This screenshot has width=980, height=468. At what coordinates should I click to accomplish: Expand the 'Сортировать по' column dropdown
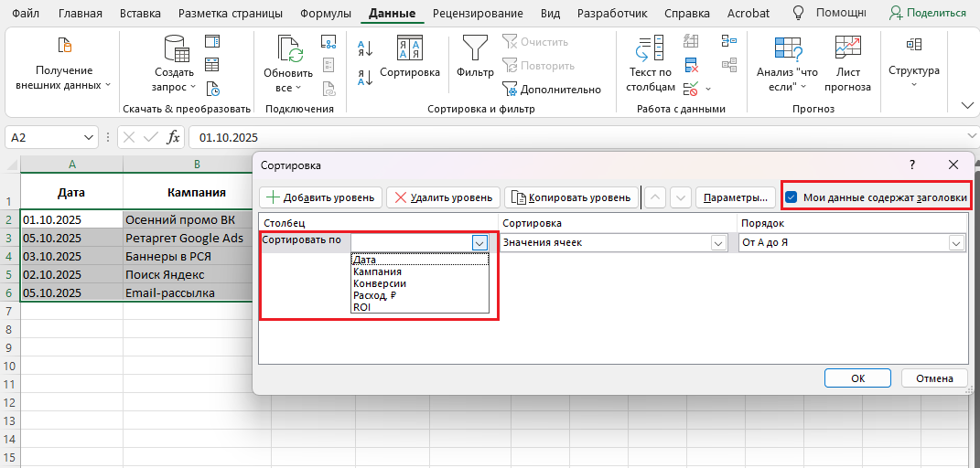coord(479,243)
